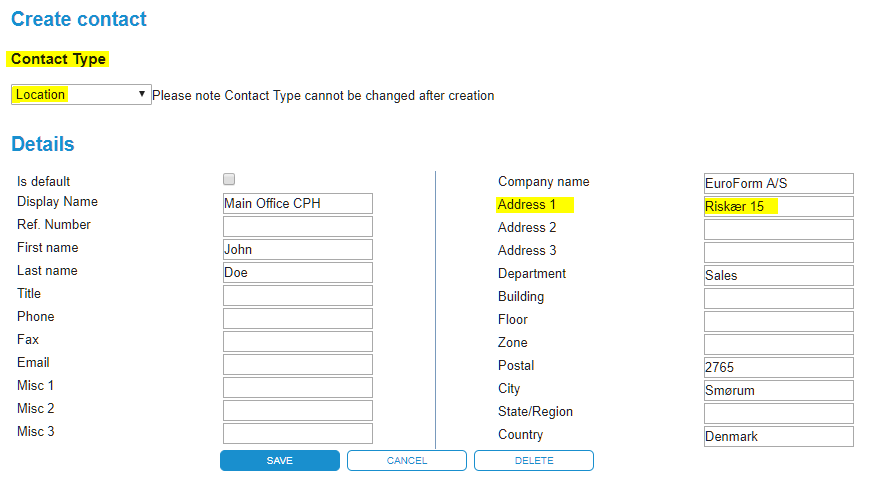Image resolution: width=870 pixels, height=479 pixels.
Task: Select the City input field
Action: tap(778, 391)
